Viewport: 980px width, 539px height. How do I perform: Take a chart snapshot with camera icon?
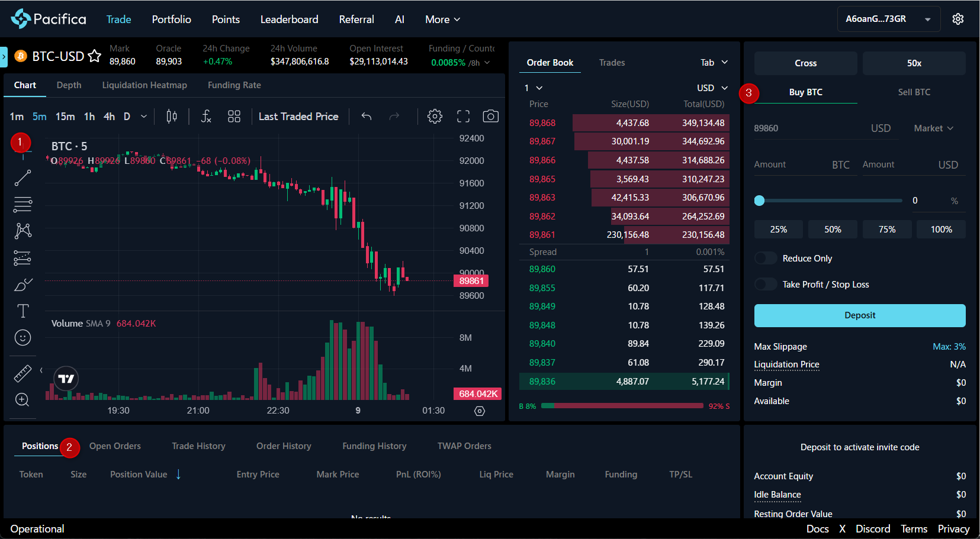pos(490,117)
